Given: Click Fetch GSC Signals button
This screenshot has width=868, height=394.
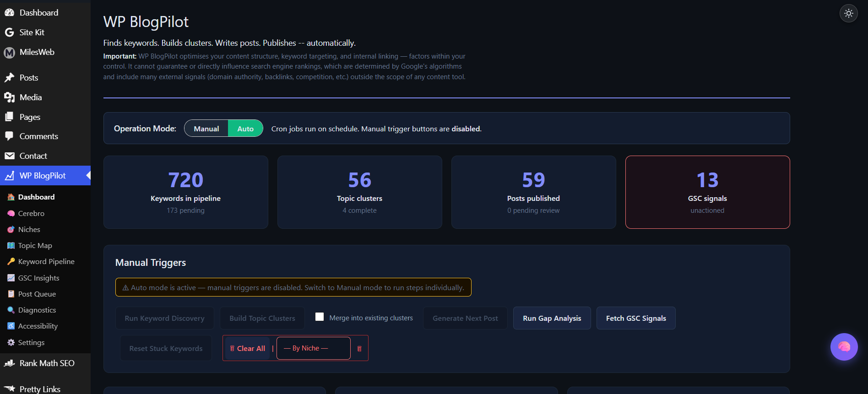Looking at the screenshot, I should point(636,318).
